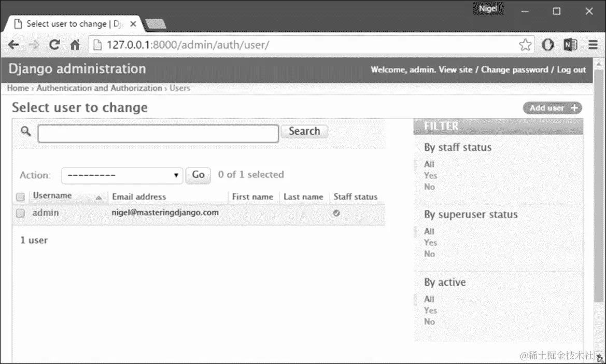This screenshot has height=364, width=606.
Task: Open the admin user link
Action: [x=46, y=213]
